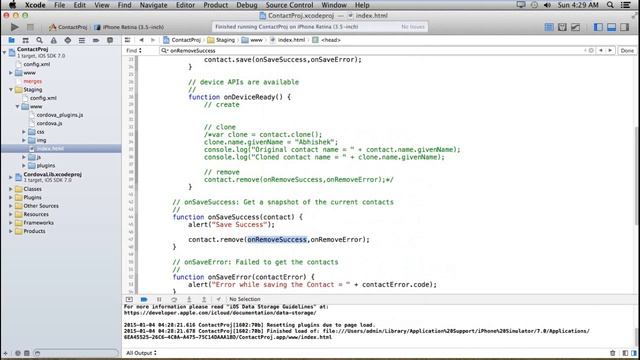Clear the console with trash icon
The width and height of the screenshot is (640, 360).
pyautogui.click(x=613, y=353)
